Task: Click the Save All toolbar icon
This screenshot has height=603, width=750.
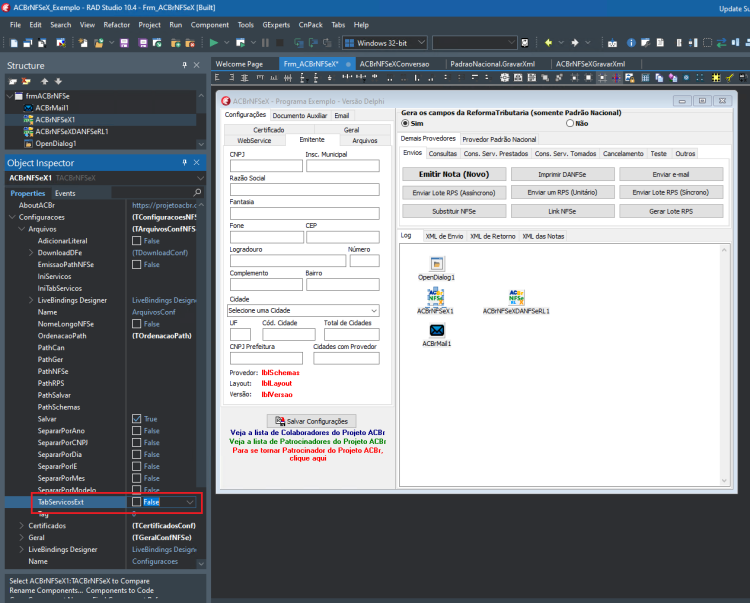Action: (143, 43)
